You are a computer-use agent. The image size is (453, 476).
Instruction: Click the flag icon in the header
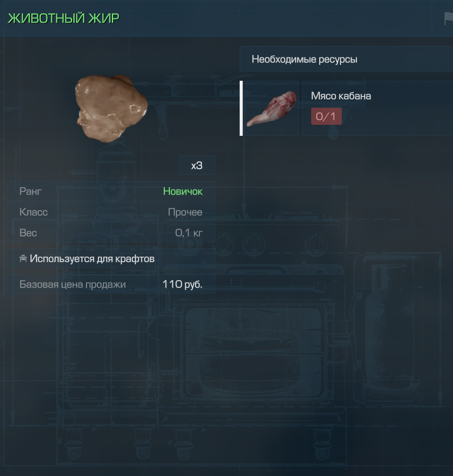[x=449, y=18]
